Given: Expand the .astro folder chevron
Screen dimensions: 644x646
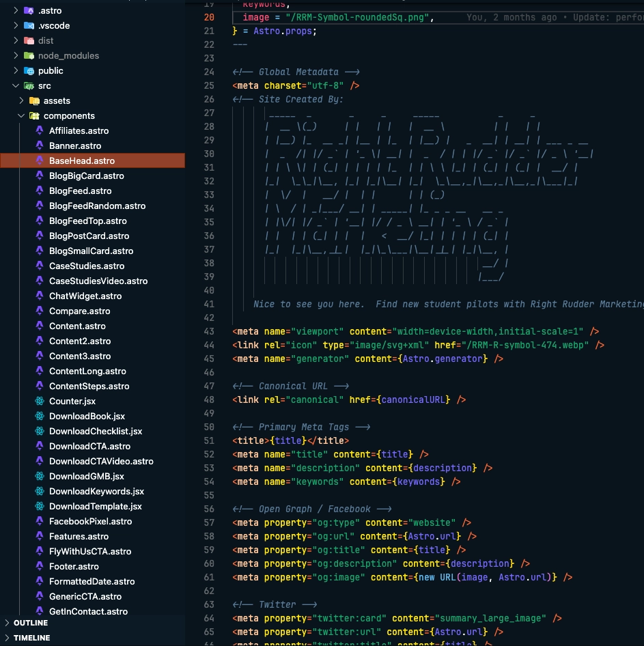Looking at the screenshot, I should [16, 10].
